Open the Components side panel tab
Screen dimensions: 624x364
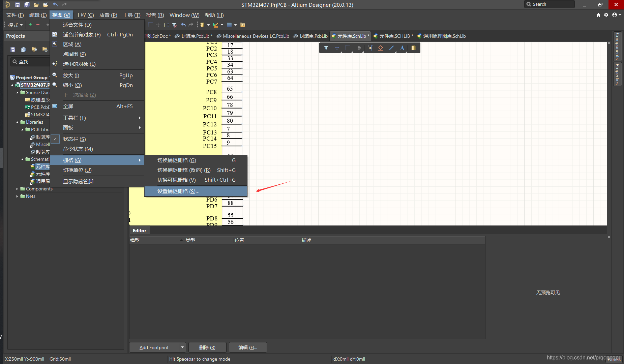pos(617,47)
